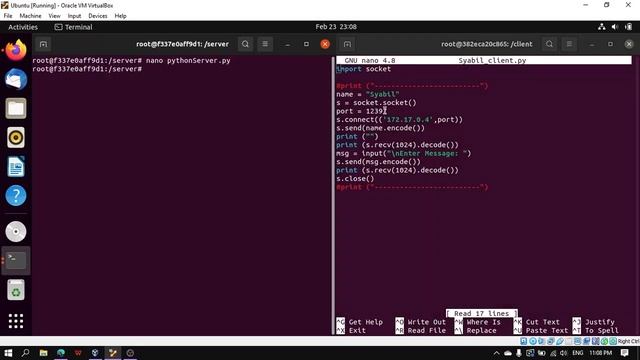This screenshot has width=640, height=360.
Task: Click the msg = input line in nano
Action: point(404,153)
